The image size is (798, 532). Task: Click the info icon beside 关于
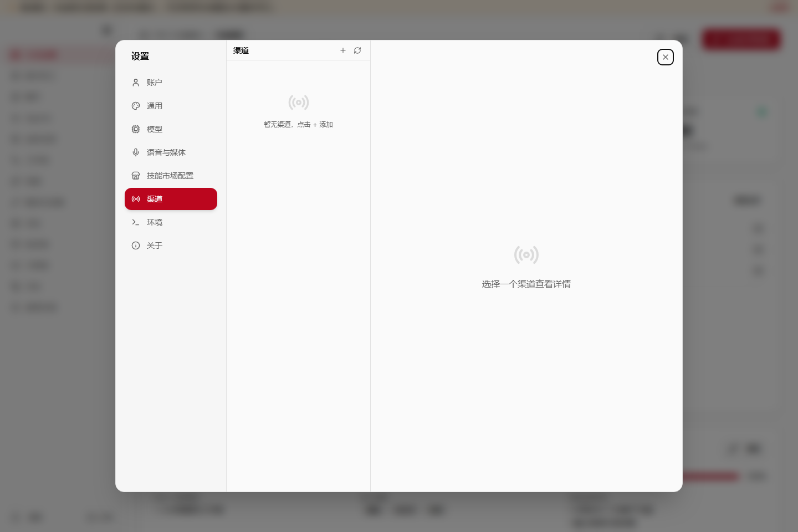click(136, 245)
